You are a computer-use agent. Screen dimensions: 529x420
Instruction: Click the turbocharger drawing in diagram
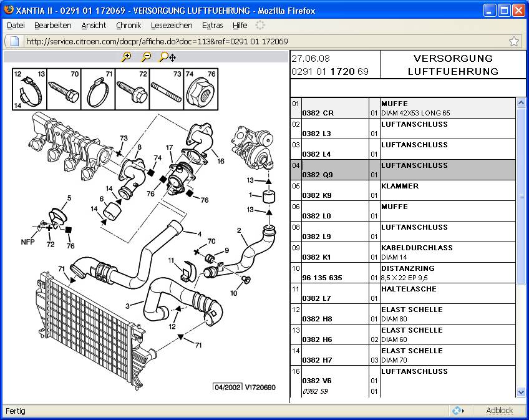[x=252, y=147]
